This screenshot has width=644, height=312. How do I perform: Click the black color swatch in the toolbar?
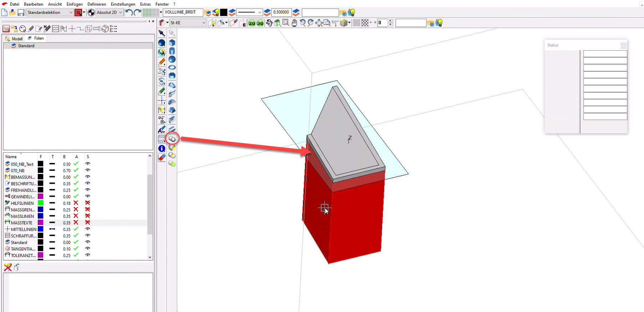[x=224, y=12]
